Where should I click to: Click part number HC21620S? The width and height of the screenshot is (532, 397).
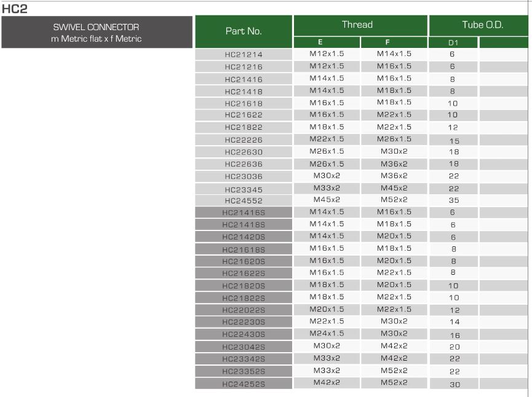244,261
